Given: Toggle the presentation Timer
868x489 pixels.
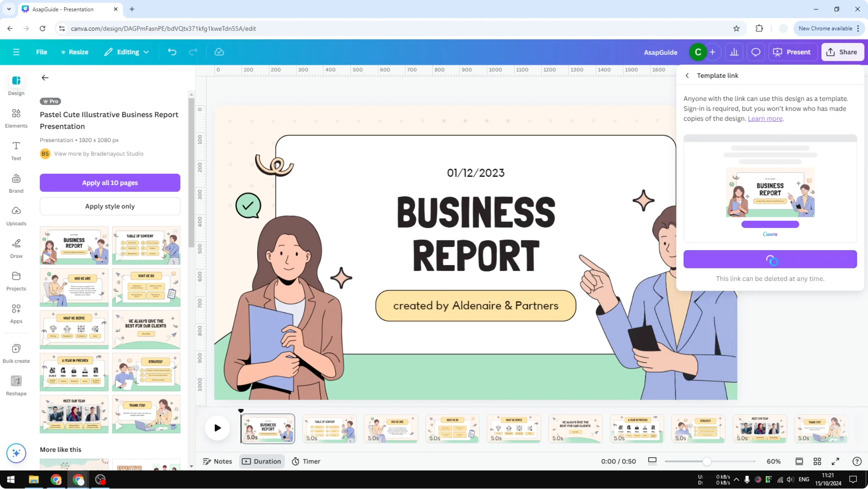Looking at the screenshot, I should click(306, 461).
